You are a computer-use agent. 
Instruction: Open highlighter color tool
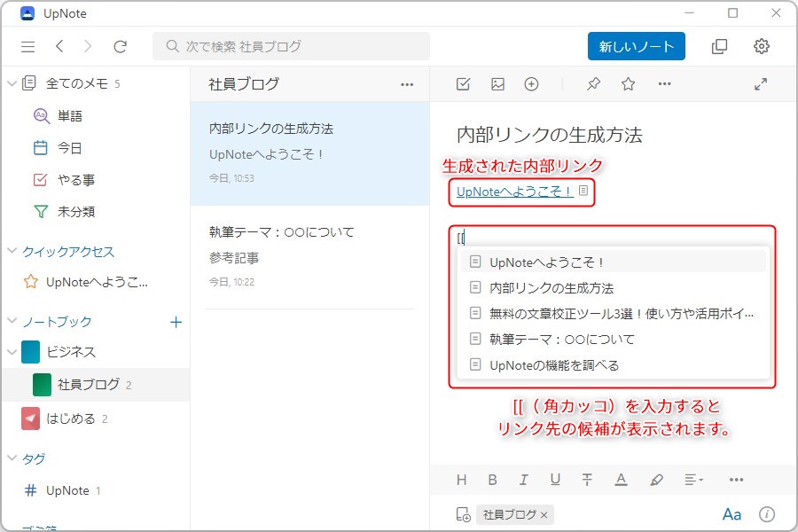click(x=656, y=480)
